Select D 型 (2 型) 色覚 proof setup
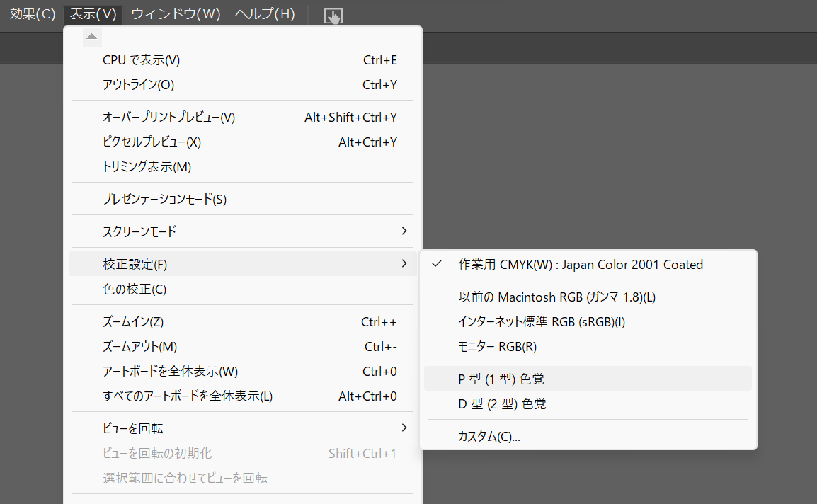Viewport: 817px width, 504px height. click(502, 404)
